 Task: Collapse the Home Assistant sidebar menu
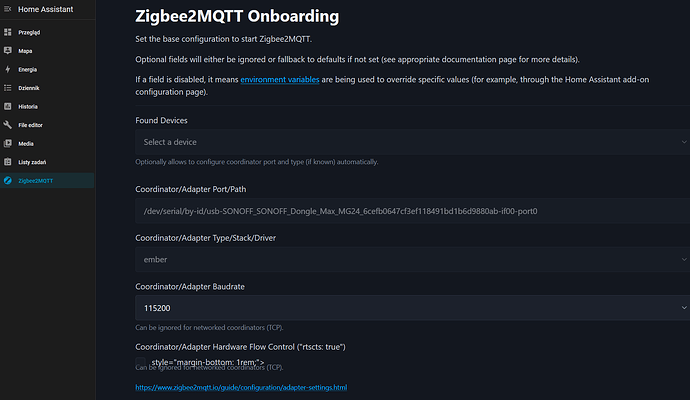pyautogui.click(x=9, y=10)
